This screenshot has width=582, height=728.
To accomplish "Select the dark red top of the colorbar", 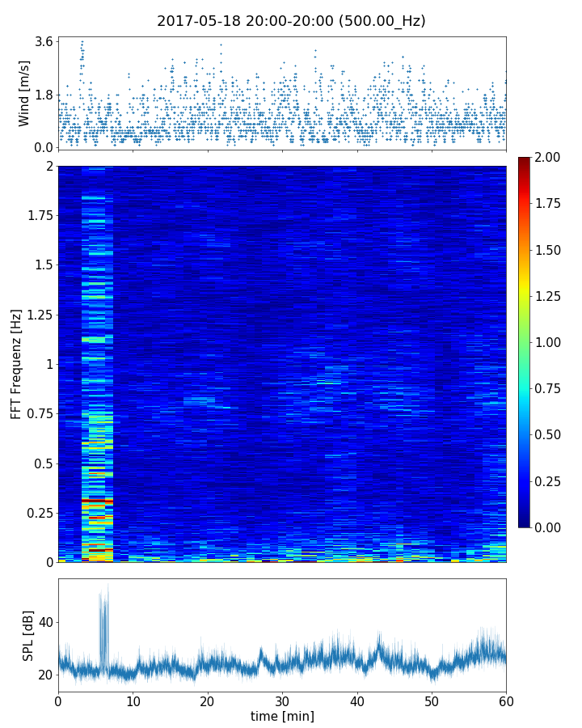I will pos(525,161).
